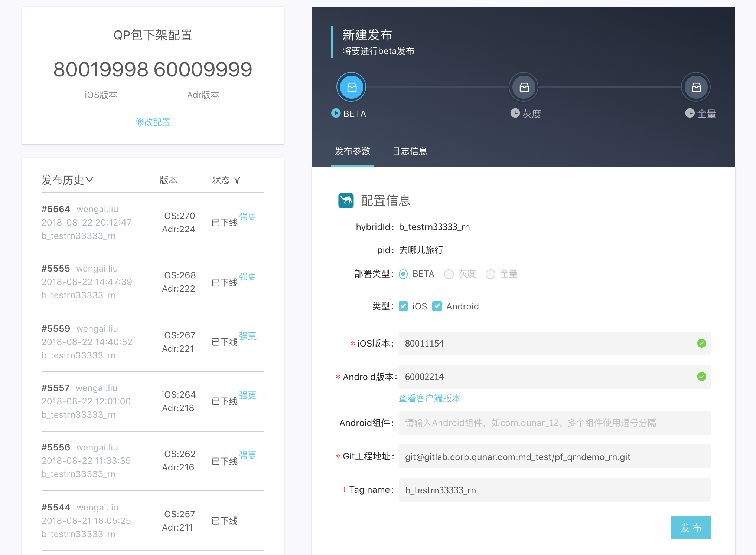
Task: Click the hybridId value b_testrn33333_rn
Action: (x=434, y=227)
